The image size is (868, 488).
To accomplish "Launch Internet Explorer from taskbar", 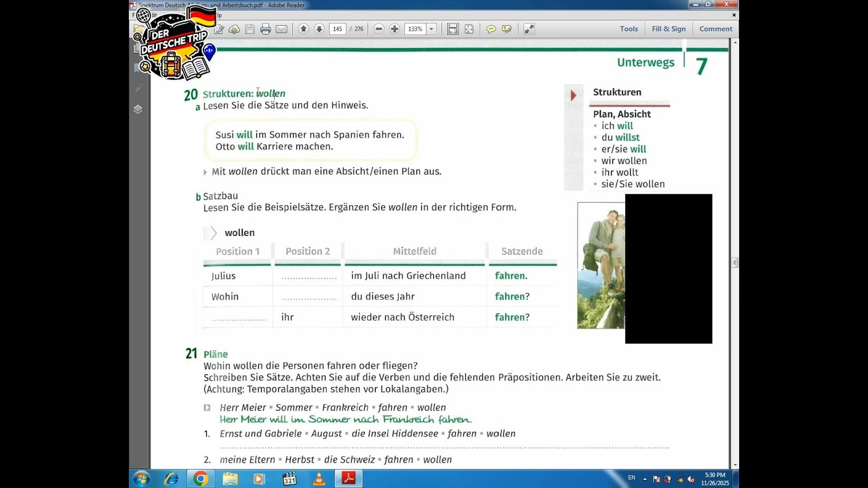I will (x=172, y=479).
